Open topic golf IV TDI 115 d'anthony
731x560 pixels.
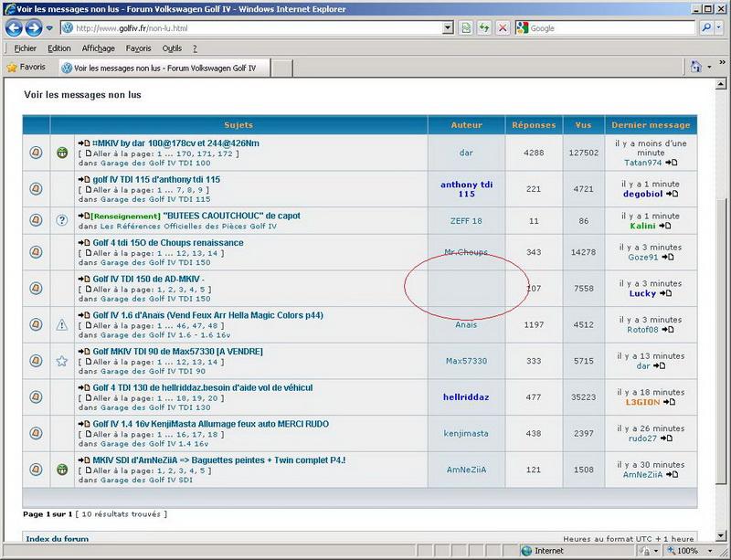pyautogui.click(x=156, y=180)
